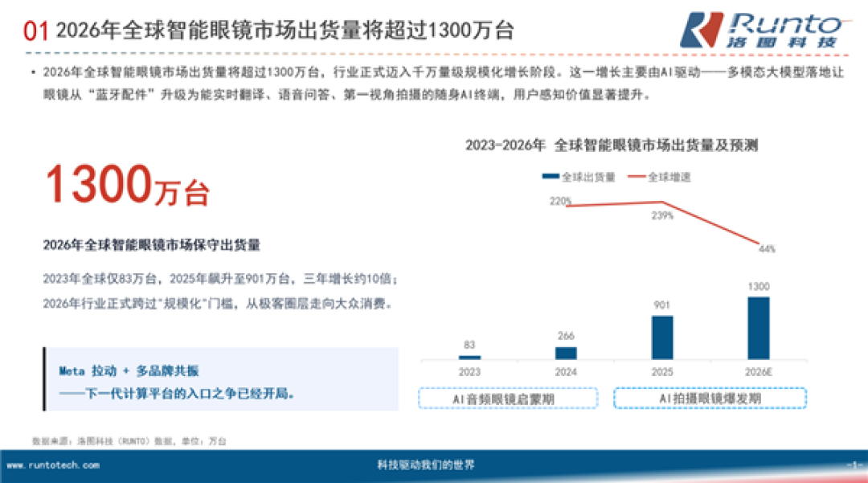Click the 'AI音频眼镜启蒙期' dashed box

508,399
